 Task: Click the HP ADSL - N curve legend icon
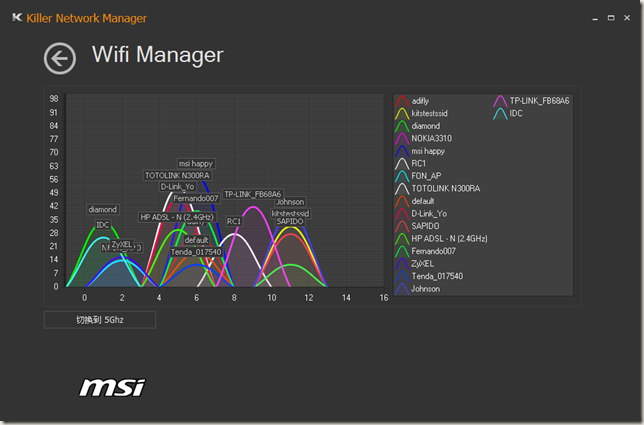402,239
